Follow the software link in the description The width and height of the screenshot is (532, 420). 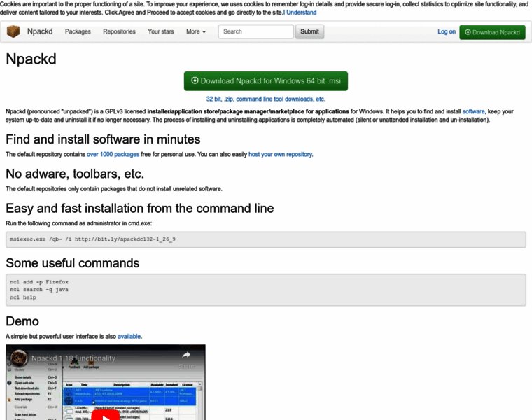tap(473, 111)
